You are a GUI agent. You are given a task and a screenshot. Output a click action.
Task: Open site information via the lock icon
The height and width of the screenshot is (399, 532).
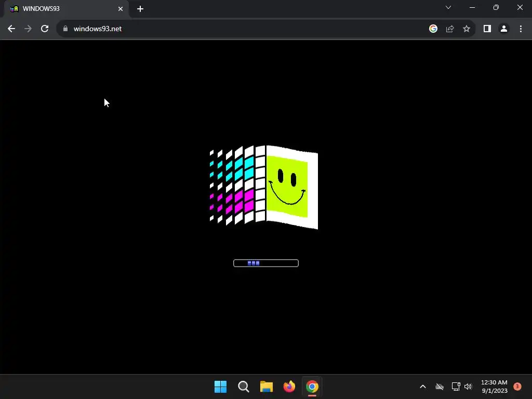pos(65,29)
